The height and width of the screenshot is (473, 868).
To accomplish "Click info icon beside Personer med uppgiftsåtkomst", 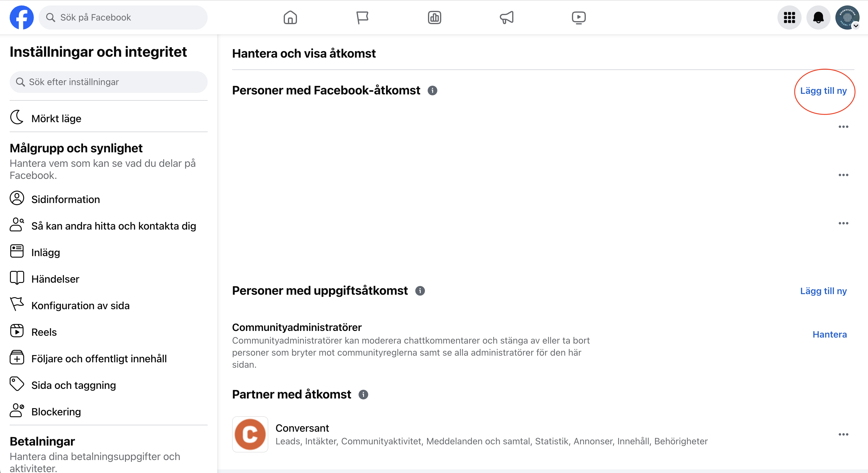I will point(420,291).
